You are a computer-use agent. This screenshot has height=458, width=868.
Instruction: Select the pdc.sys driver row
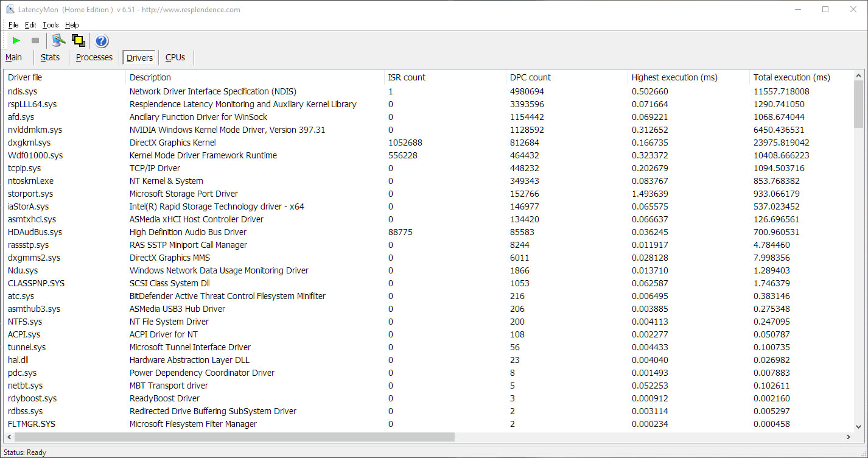pos(429,373)
